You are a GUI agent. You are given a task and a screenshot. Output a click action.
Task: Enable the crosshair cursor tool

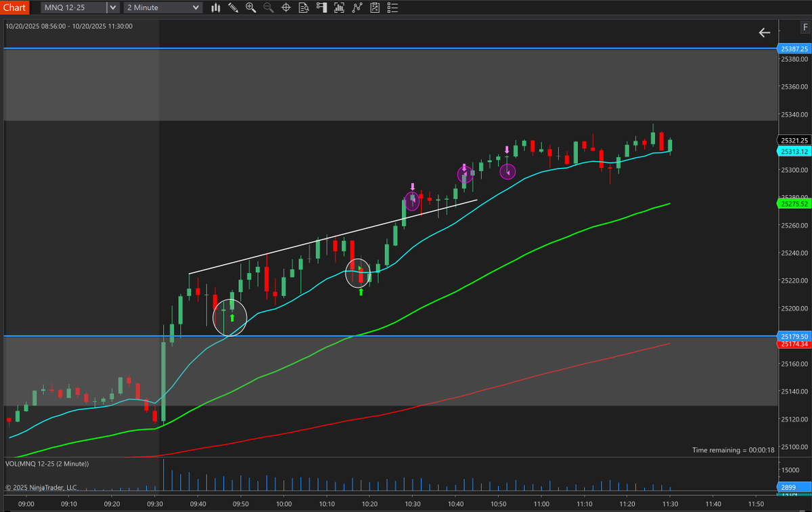pos(286,7)
